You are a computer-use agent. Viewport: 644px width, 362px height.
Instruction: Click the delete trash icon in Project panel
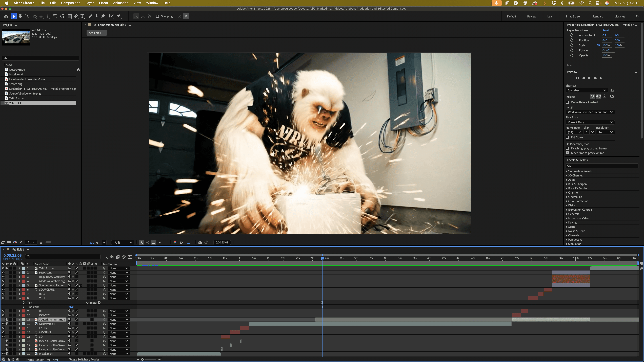click(41, 242)
